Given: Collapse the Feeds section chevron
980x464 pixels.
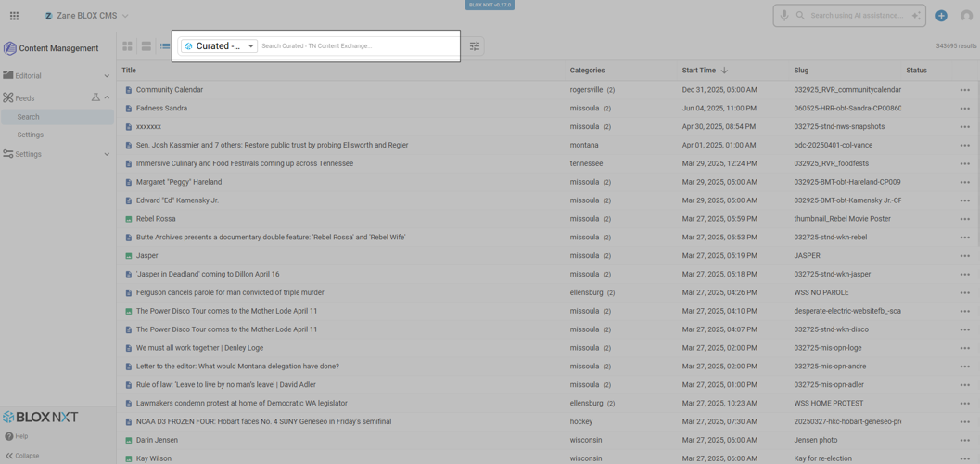Looking at the screenshot, I should coord(107,97).
